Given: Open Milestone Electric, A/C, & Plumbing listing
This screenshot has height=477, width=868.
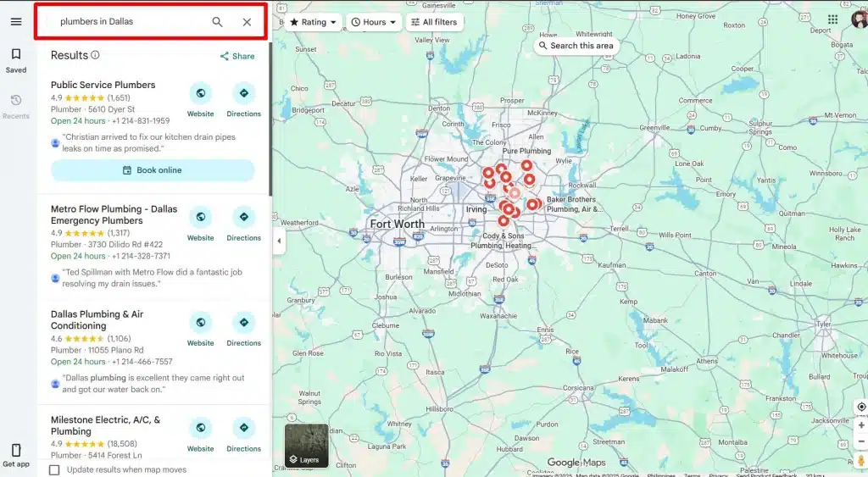Looking at the screenshot, I should tap(105, 425).
